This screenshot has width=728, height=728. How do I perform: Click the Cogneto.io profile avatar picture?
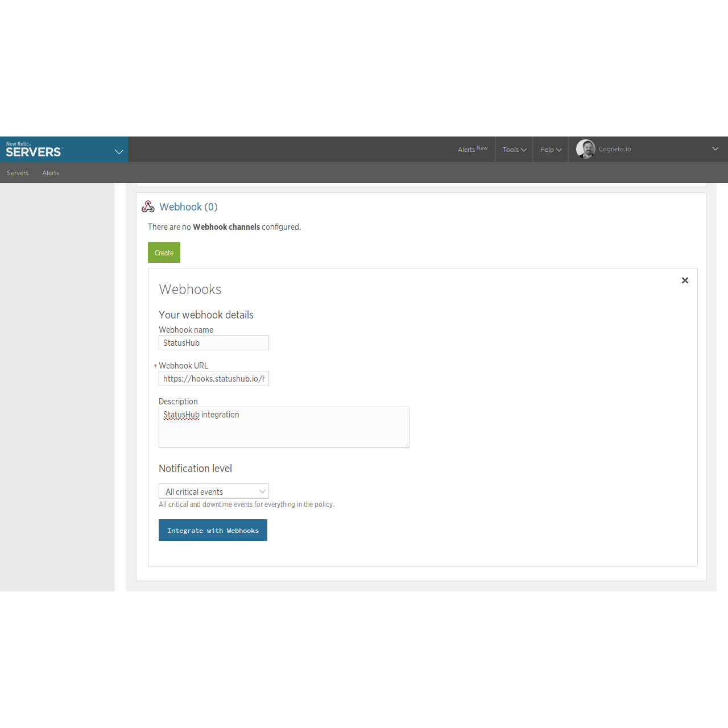(585, 149)
